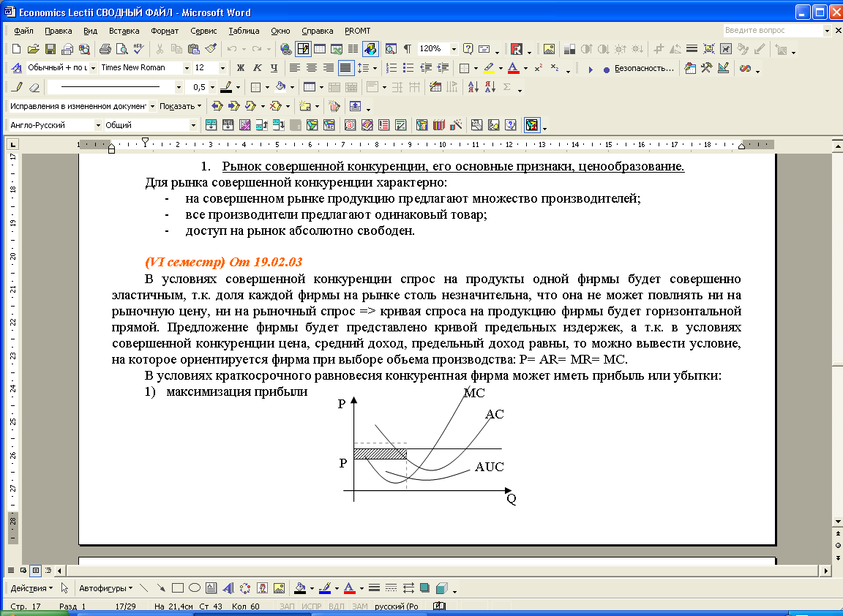Apply fill color bucket on drawing toolbar
The width and height of the screenshot is (843, 616).
coord(300,589)
